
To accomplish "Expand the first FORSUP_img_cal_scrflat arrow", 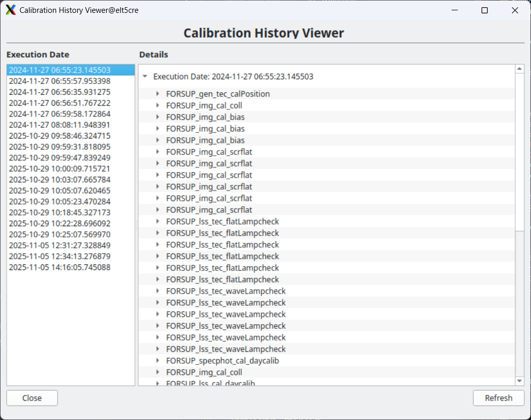I will coord(158,152).
